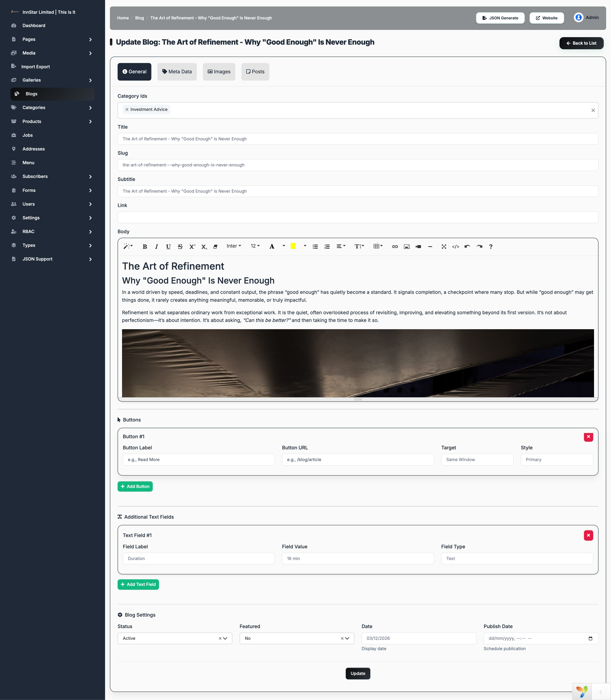Image resolution: width=611 pixels, height=700 pixels.
Task: Switch to the Posts tab
Action: pos(255,71)
